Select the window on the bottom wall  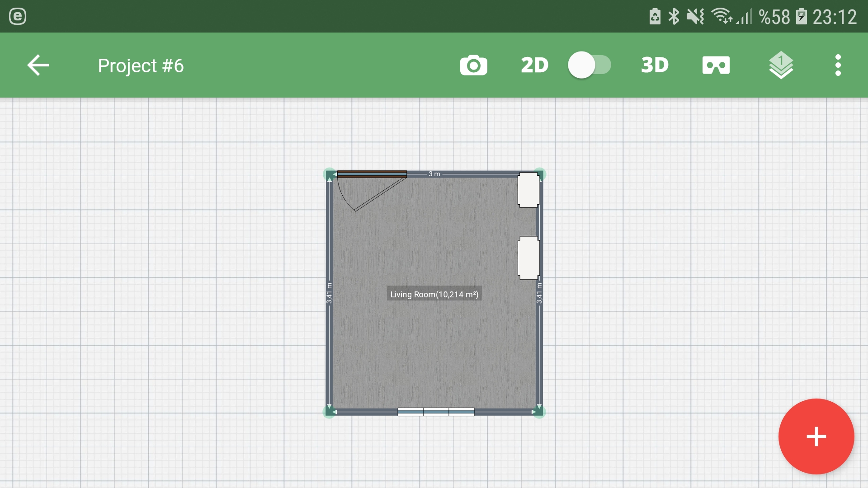436,412
